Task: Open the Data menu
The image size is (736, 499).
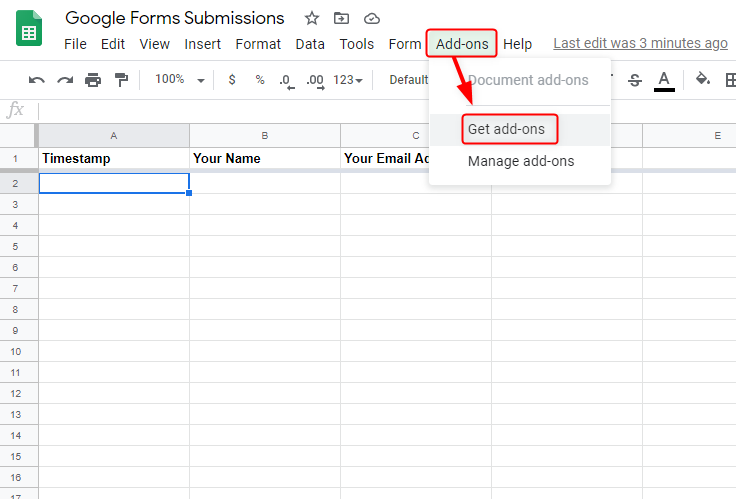Action: pos(310,44)
